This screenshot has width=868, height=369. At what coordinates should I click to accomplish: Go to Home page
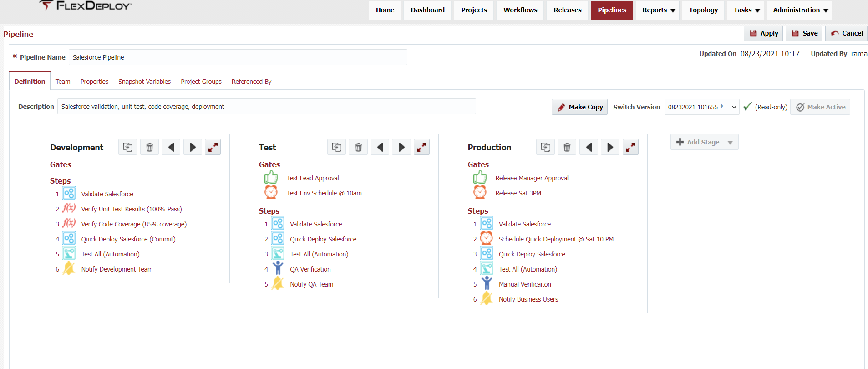[x=385, y=10]
